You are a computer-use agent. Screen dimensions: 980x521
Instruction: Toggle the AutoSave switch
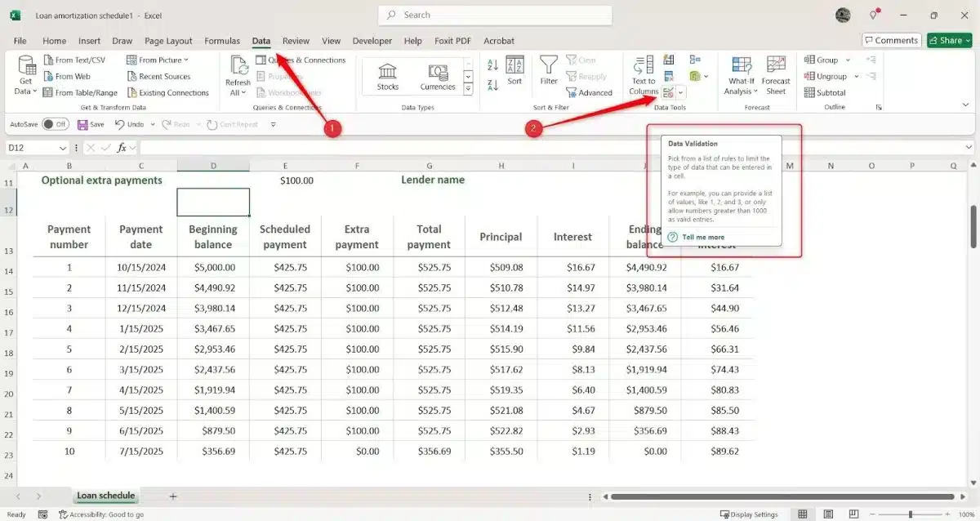click(56, 124)
